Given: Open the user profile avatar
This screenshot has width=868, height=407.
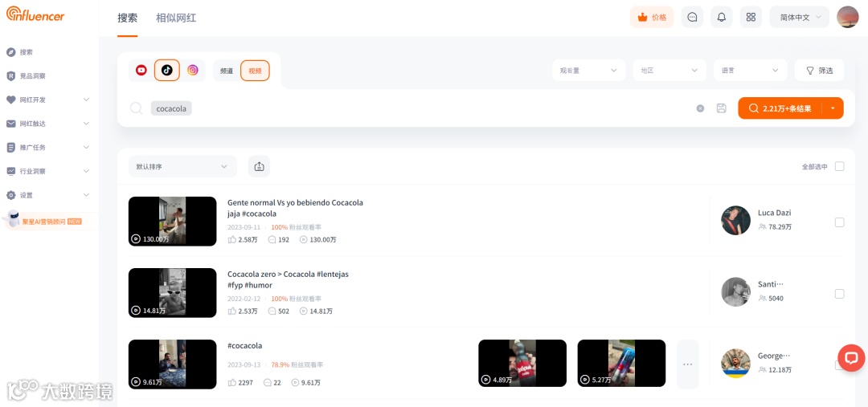Looking at the screenshot, I should point(848,17).
